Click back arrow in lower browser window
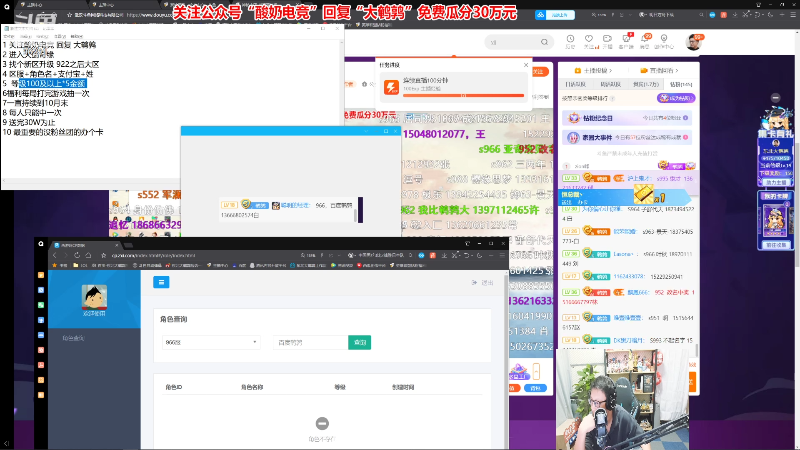This screenshot has width=800, height=450. point(56,255)
